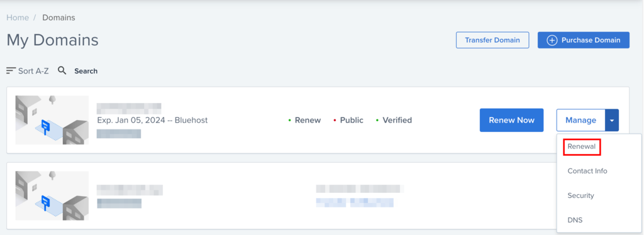Select Renewal from the Manage menu

click(582, 146)
